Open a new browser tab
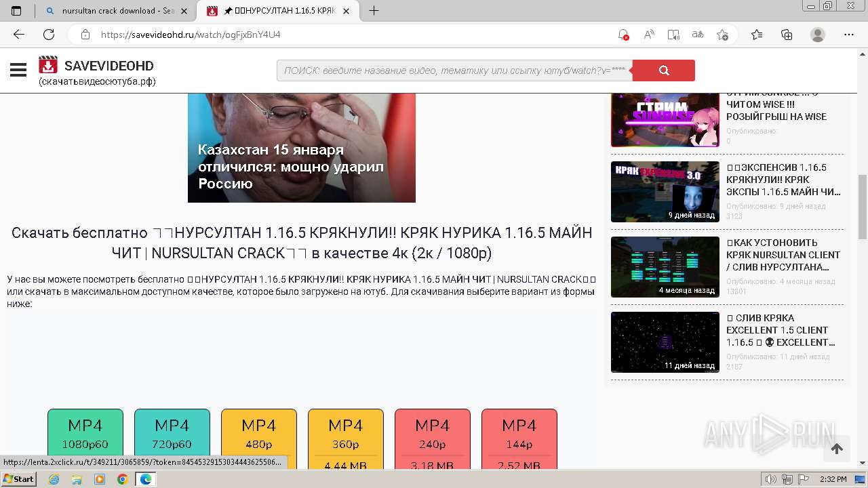The height and width of the screenshot is (488, 868). pyautogui.click(x=374, y=11)
